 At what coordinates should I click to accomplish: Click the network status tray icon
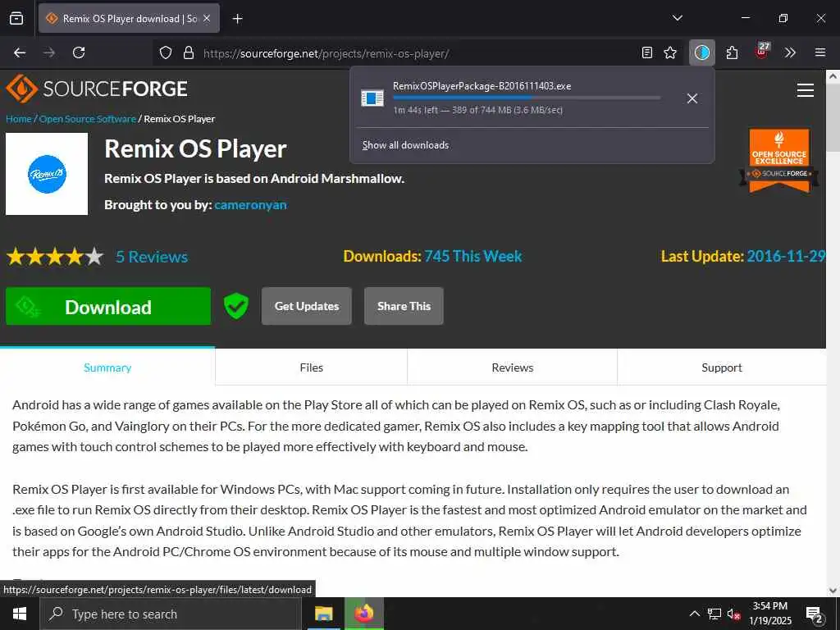coord(714,614)
